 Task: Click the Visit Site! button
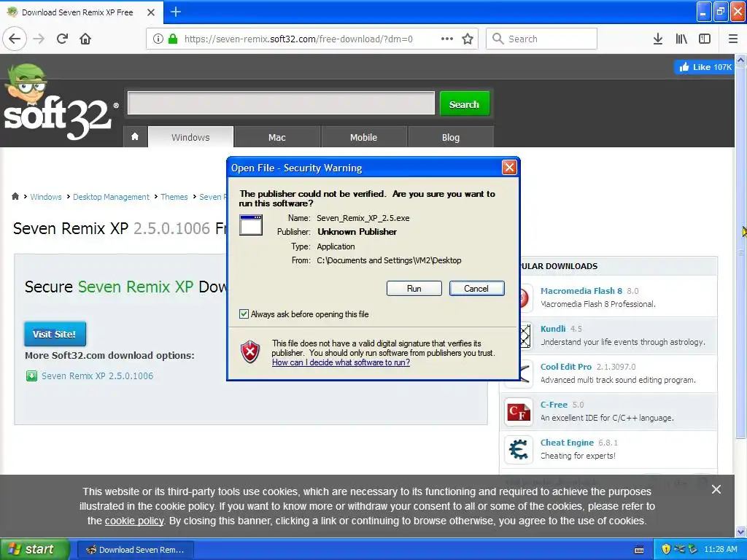(55, 334)
